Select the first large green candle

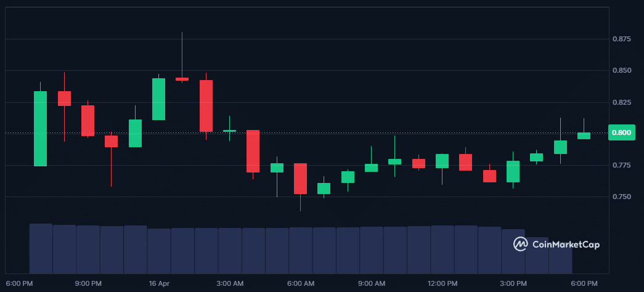(x=40, y=129)
